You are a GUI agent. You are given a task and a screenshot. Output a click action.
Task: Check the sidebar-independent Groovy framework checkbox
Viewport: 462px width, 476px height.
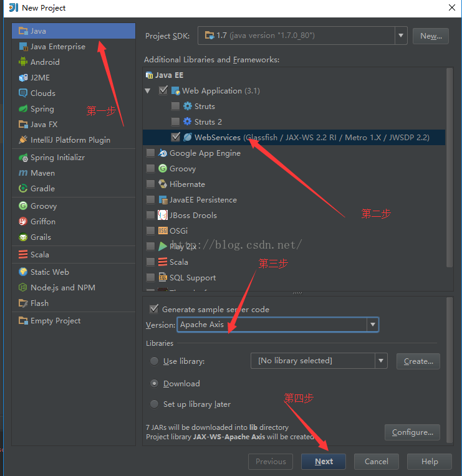click(x=151, y=168)
